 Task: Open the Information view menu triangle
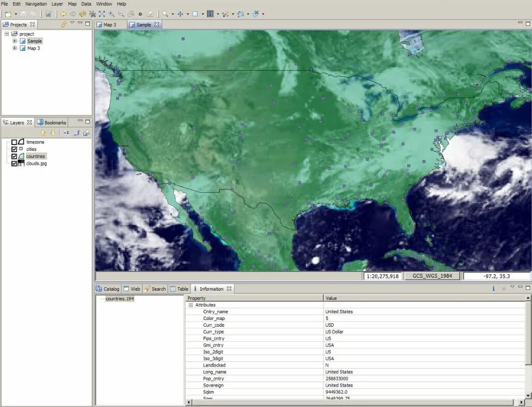pos(512,287)
